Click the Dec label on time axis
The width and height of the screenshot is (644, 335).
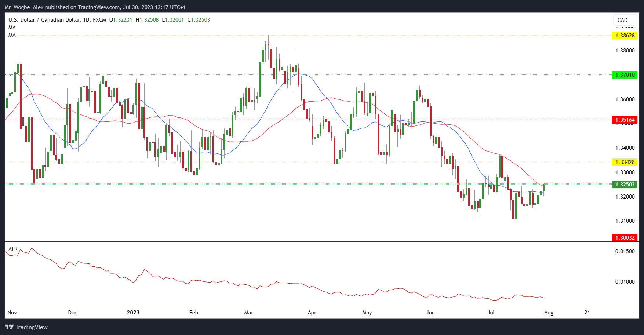pos(73,313)
